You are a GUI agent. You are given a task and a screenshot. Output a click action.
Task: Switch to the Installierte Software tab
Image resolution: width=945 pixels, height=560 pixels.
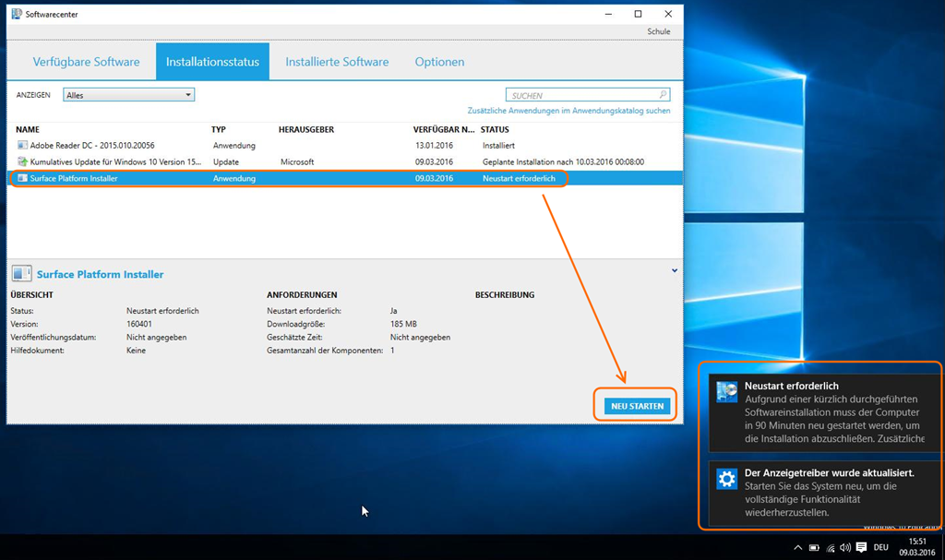[x=337, y=62]
